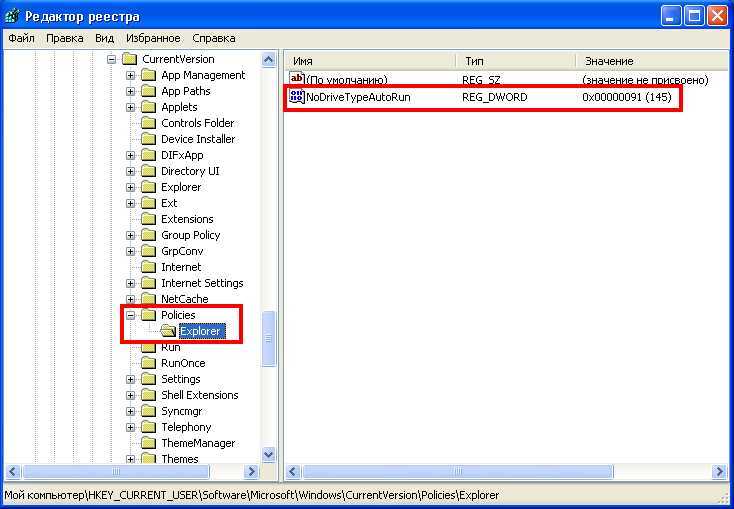Click the DIFxApp folder icon
The height and width of the screenshot is (509, 734).
click(x=148, y=155)
